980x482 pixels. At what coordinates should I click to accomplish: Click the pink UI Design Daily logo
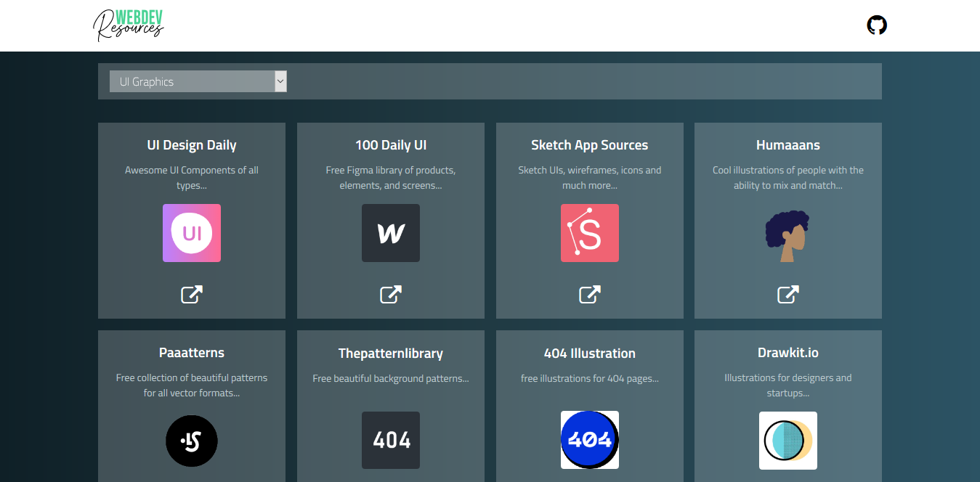(x=191, y=233)
